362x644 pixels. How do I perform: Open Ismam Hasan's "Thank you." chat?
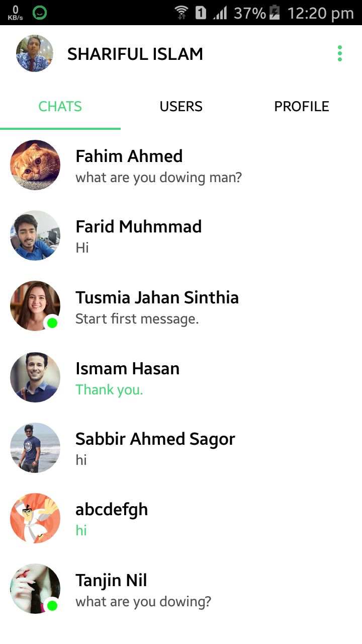[201, 378]
